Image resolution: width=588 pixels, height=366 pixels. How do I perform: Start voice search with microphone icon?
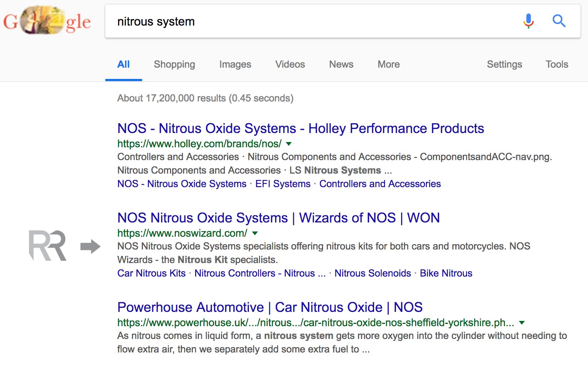click(x=528, y=21)
